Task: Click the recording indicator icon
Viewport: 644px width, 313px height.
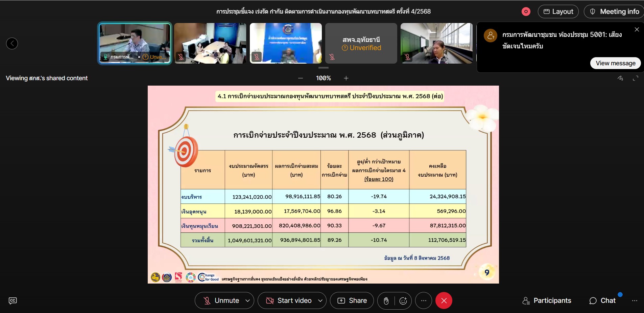Action: 526,12
